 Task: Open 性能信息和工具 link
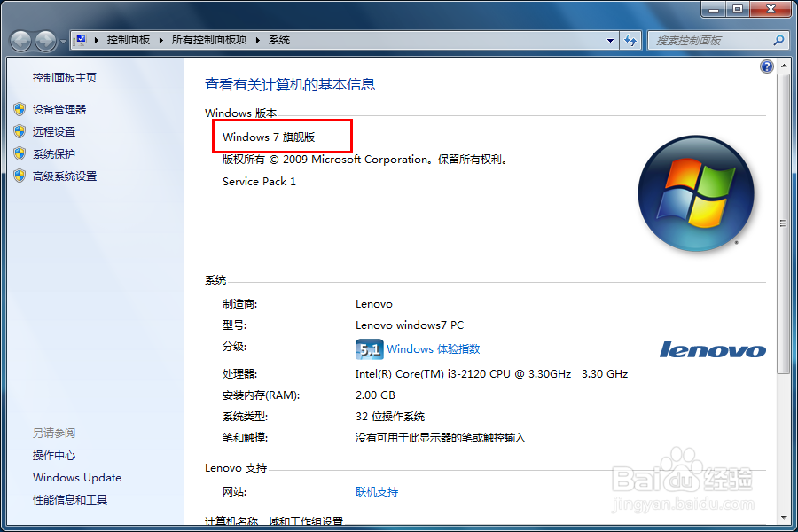click(70, 499)
